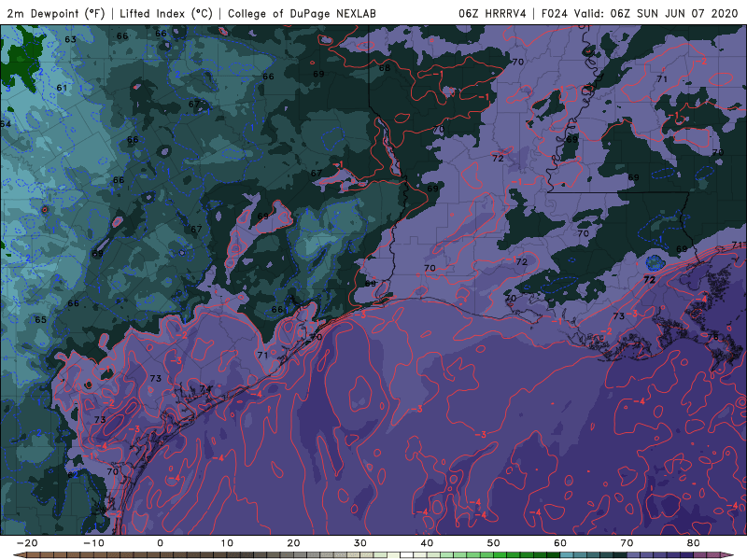Click the '70' color scale label
The height and width of the screenshot is (560, 747).
pos(627,543)
